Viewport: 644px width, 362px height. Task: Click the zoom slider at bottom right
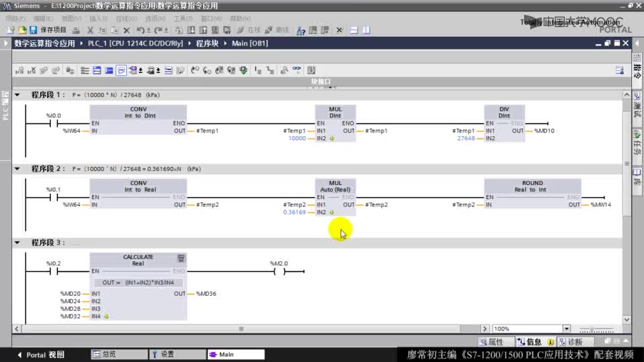point(596,328)
